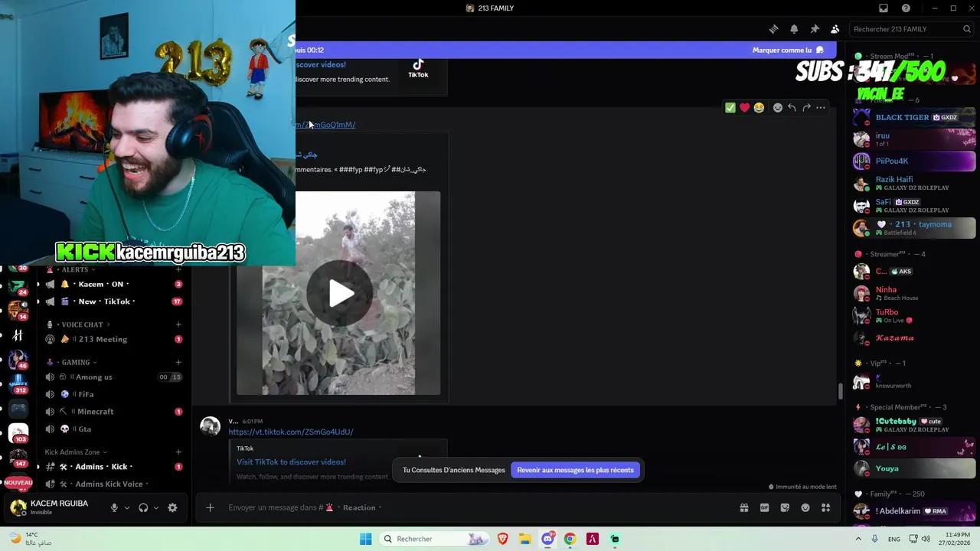Reply to the hovered message
Image resolution: width=980 pixels, height=551 pixels.
tap(792, 108)
